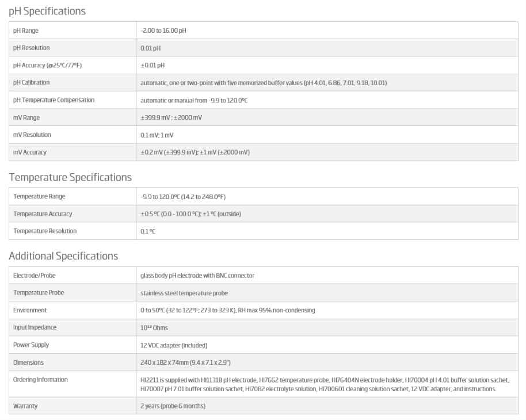The image size is (526, 420).
Task: Click the Additional Specifications heading
Action: [63, 255]
